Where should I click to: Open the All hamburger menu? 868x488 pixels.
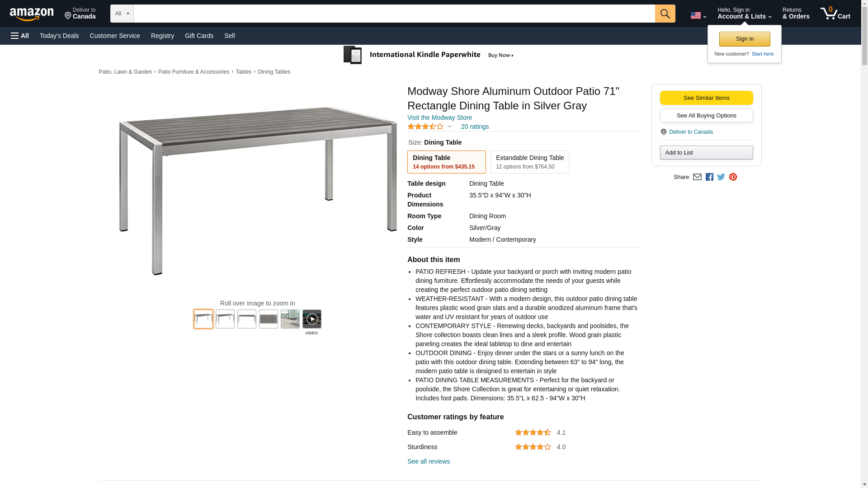[x=20, y=36]
